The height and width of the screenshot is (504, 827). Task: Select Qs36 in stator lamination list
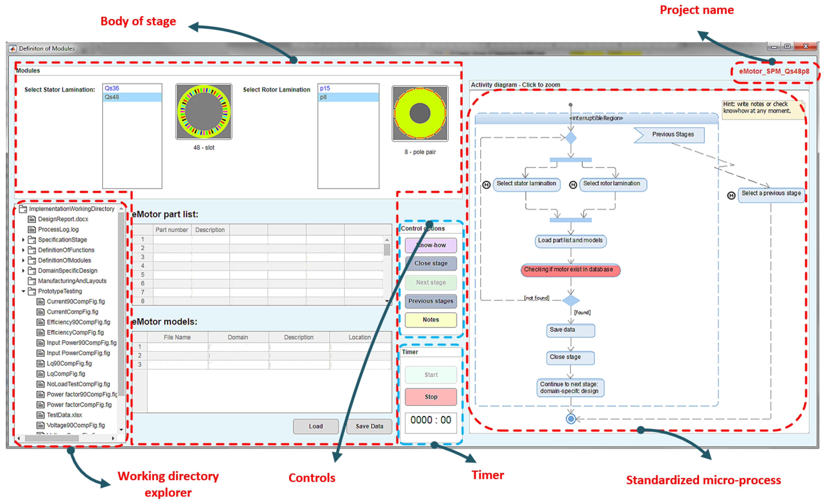112,88
